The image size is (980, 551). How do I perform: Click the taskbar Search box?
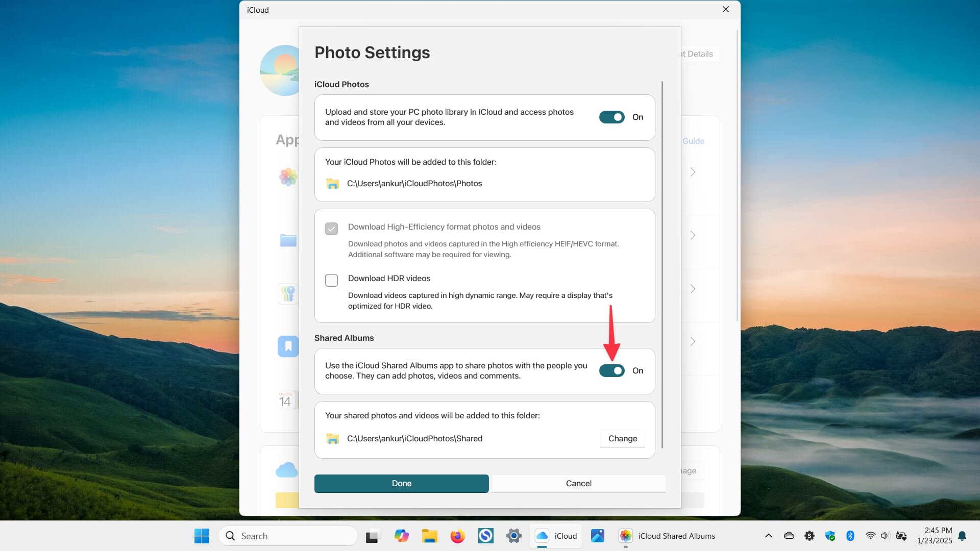pyautogui.click(x=288, y=536)
